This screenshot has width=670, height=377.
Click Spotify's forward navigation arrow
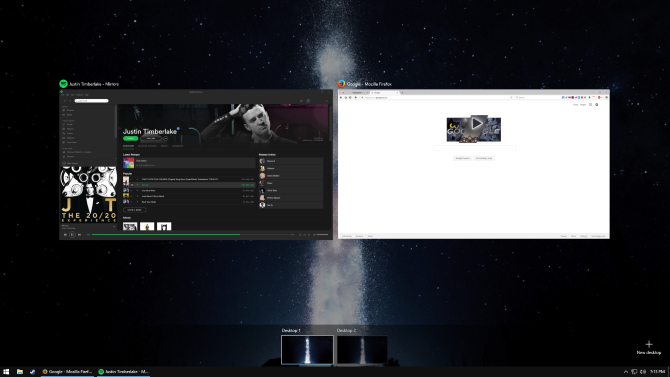[x=70, y=101]
